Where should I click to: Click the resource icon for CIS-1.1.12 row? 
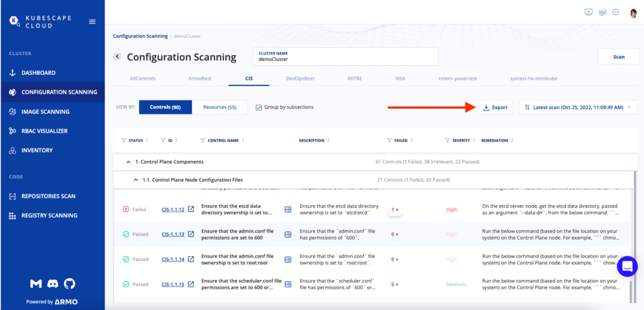(288, 209)
